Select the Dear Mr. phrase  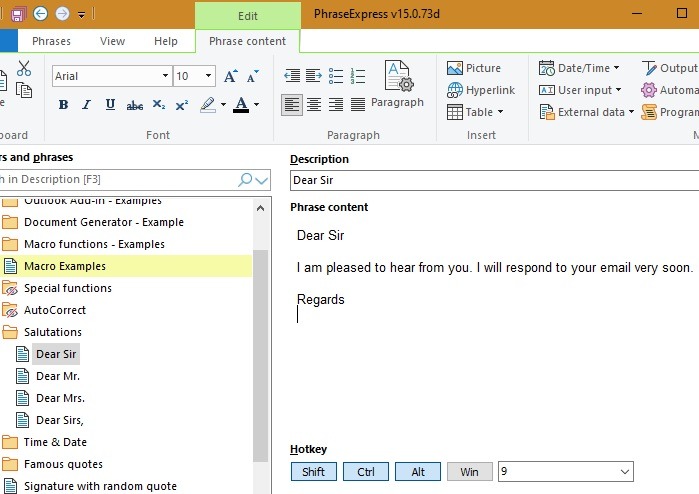[58, 376]
